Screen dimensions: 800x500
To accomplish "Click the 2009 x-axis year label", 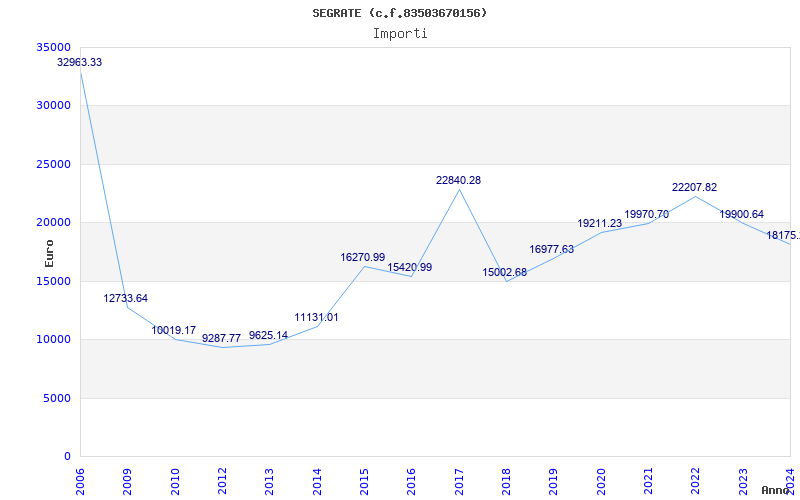I will point(127,482).
